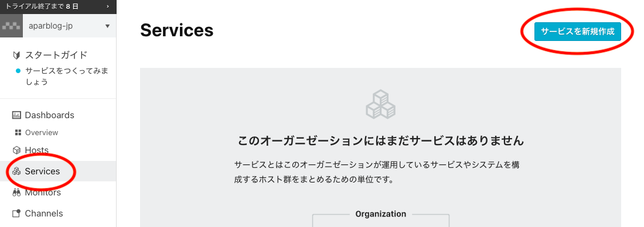Select Monitors in the sidebar
Image resolution: width=644 pixels, height=227 pixels.
click(43, 192)
